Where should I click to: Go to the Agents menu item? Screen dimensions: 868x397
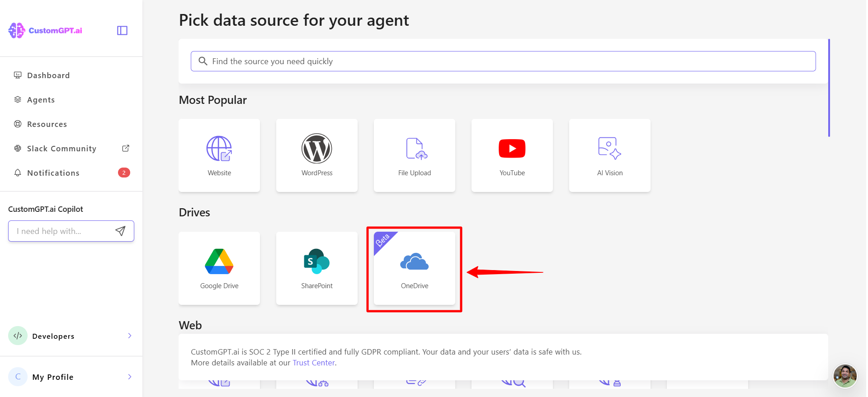click(41, 100)
